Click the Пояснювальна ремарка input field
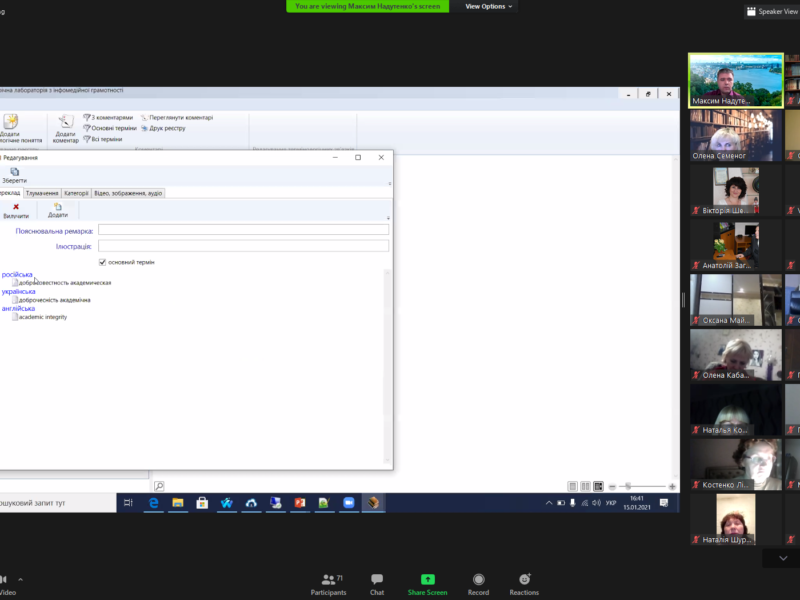Screen dimensions: 800x600 click(243, 230)
